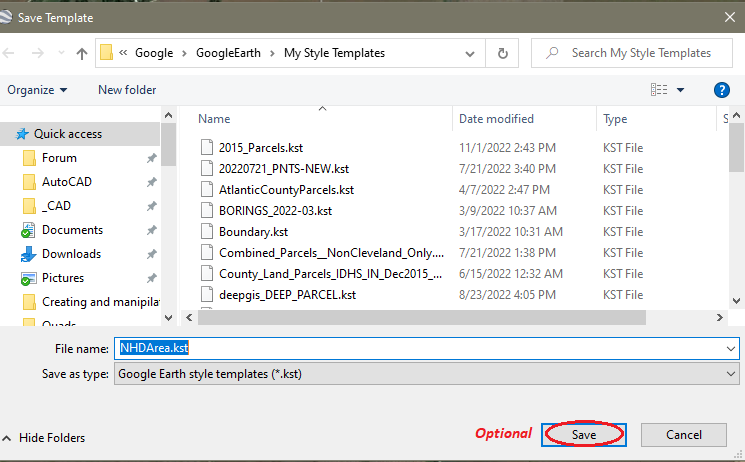Cancel the Save Template dialog
Screen dimensions: 745x462
pos(683,435)
